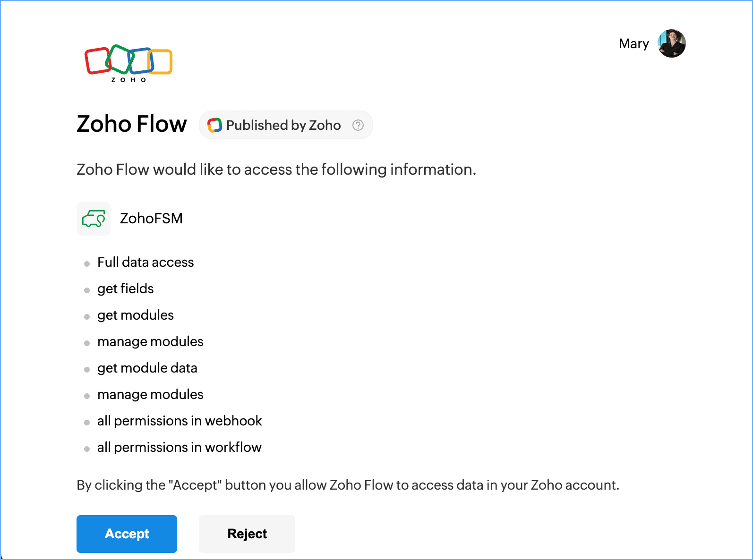Click the Accept disclaimer text

click(x=348, y=485)
